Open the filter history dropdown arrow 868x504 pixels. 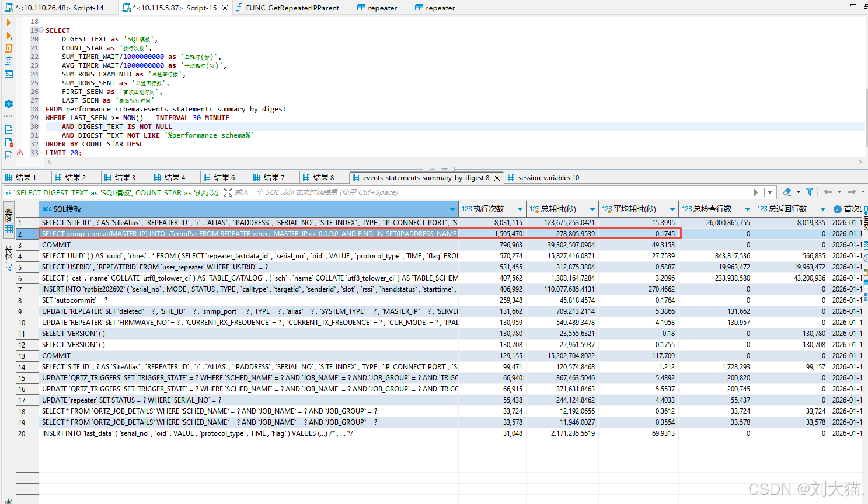click(771, 192)
